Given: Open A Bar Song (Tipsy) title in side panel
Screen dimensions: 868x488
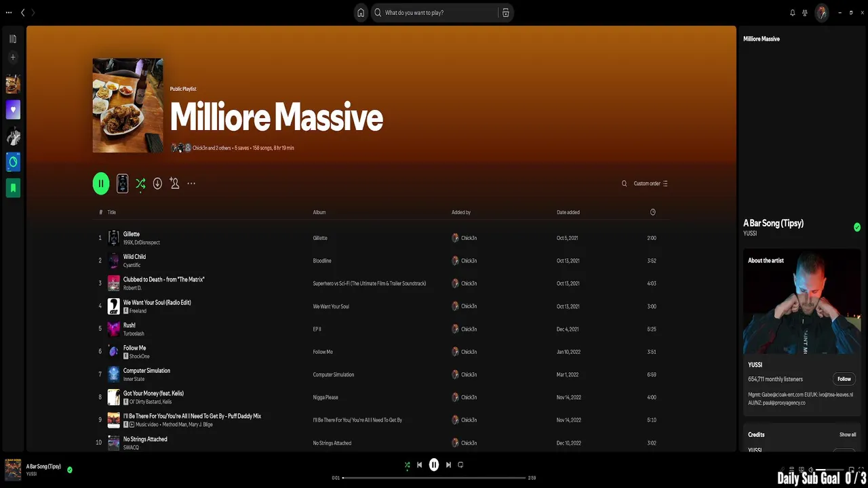Looking at the screenshot, I should (x=773, y=223).
